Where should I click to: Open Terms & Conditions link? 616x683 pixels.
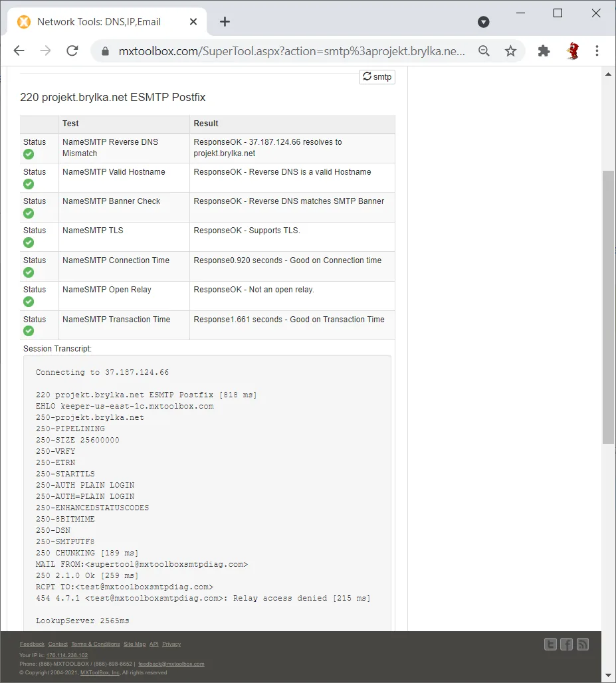point(96,644)
